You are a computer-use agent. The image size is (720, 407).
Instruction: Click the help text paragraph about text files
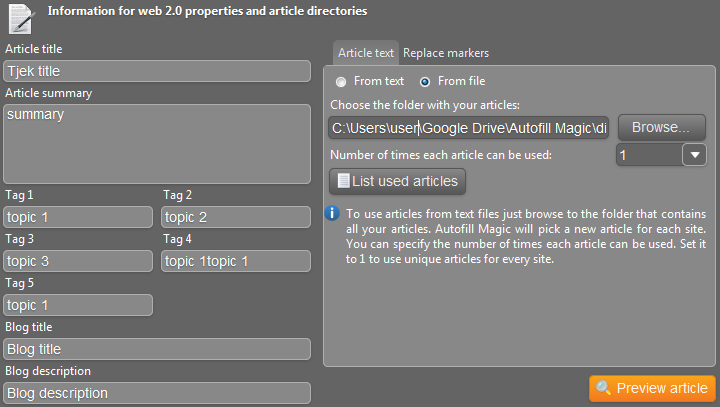point(526,237)
